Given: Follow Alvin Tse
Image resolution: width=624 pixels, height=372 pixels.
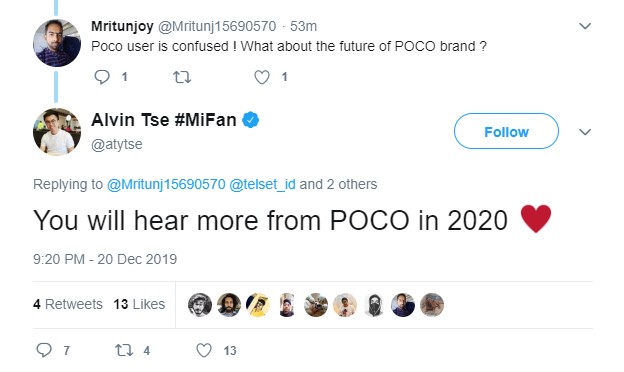Looking at the screenshot, I should tap(506, 131).
